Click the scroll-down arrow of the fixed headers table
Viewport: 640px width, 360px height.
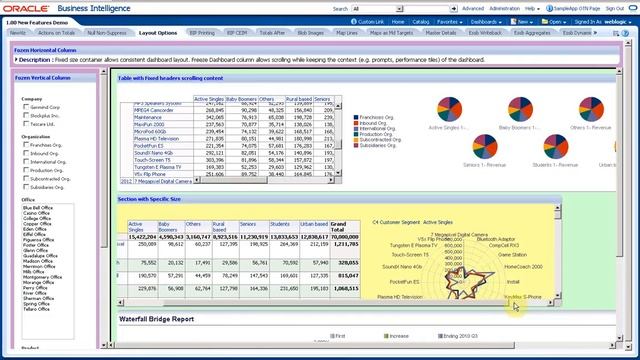338,173
